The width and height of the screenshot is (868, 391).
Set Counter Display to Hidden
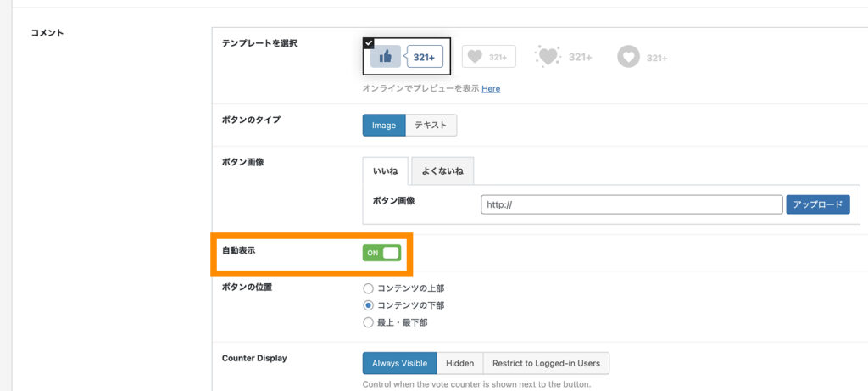(459, 363)
